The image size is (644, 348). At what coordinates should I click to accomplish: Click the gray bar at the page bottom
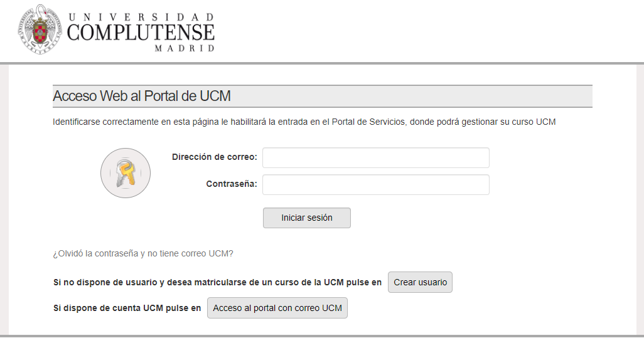point(322,336)
